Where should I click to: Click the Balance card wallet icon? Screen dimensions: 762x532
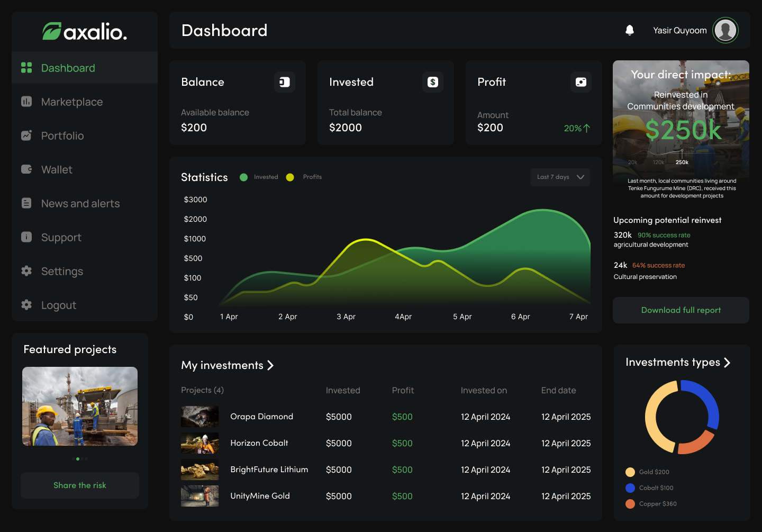coord(285,82)
